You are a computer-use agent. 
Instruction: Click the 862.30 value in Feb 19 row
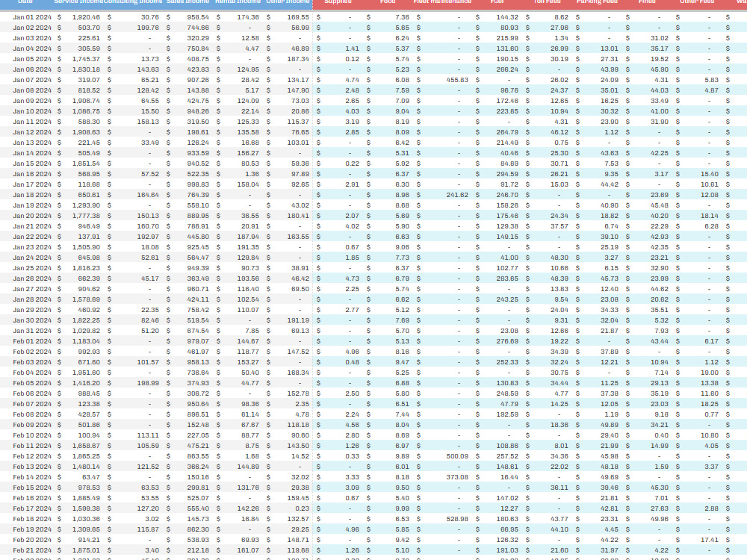[198, 530]
